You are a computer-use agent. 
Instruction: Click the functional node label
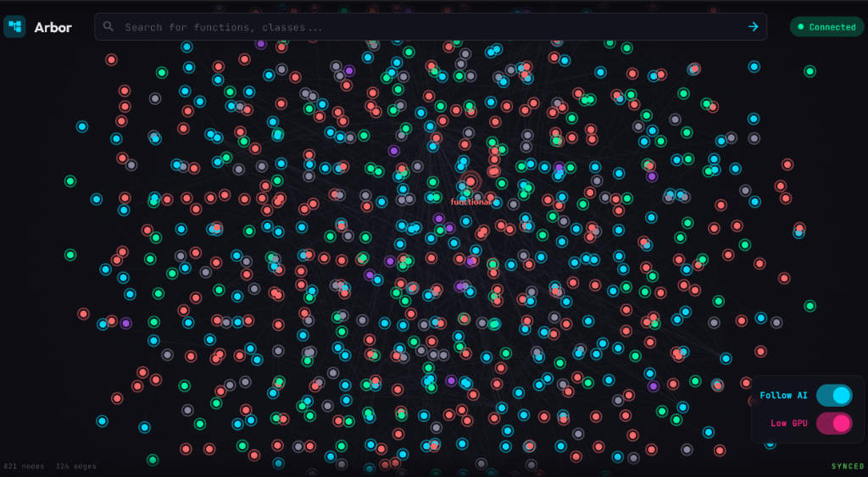click(x=470, y=202)
